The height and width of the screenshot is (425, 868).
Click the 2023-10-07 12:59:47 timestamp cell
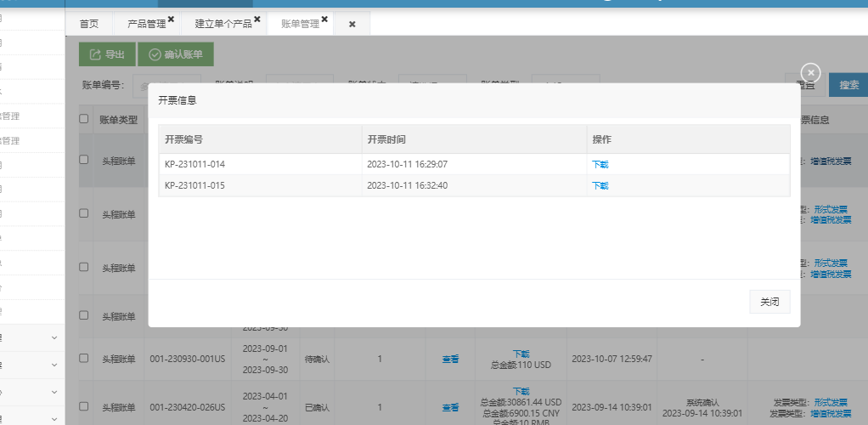pyautogui.click(x=612, y=359)
